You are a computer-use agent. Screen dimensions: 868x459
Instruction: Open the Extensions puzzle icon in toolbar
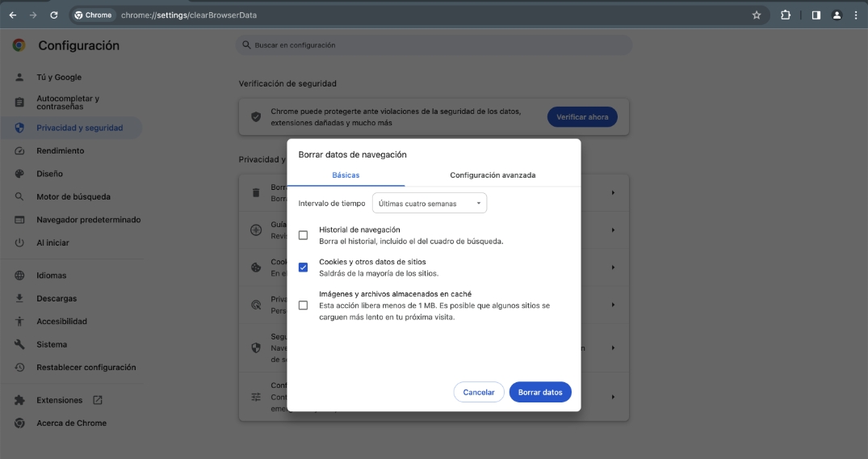786,15
